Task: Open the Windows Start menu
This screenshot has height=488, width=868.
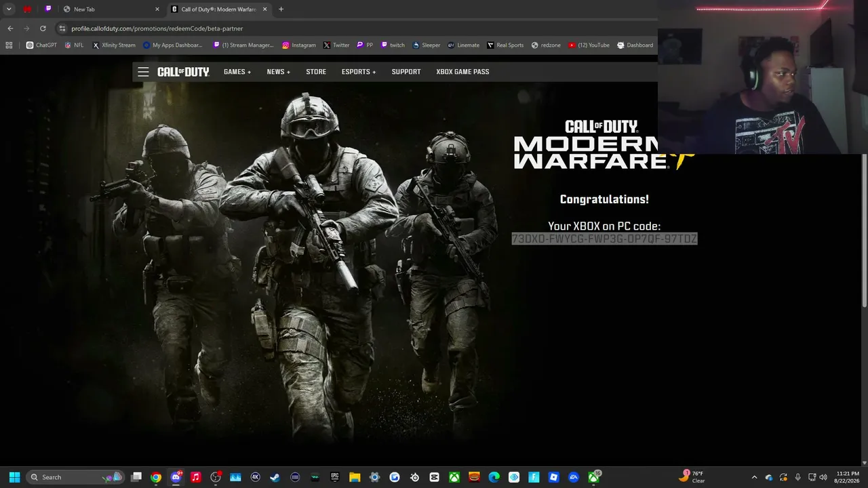Action: (x=14, y=477)
